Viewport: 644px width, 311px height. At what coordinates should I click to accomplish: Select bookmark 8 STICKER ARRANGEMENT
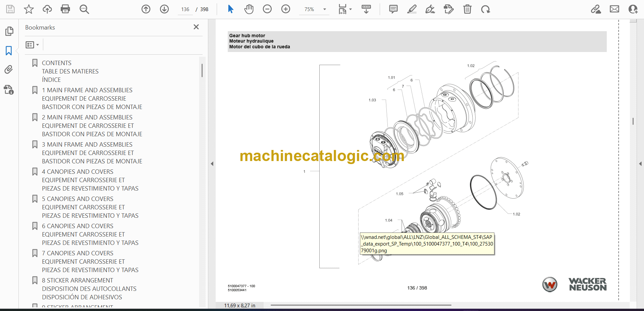tap(77, 280)
